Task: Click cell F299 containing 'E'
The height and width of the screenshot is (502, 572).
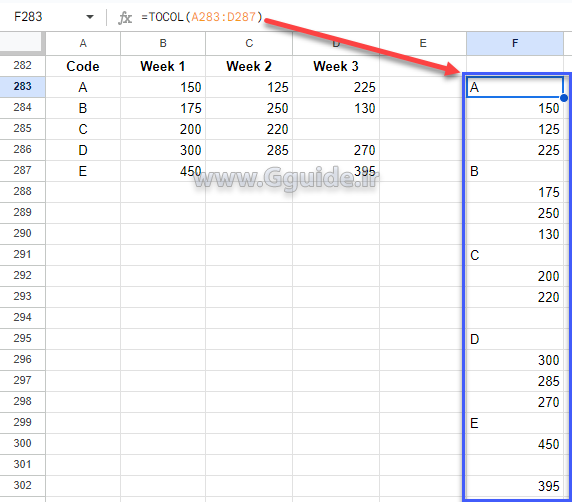Action: [x=515, y=423]
